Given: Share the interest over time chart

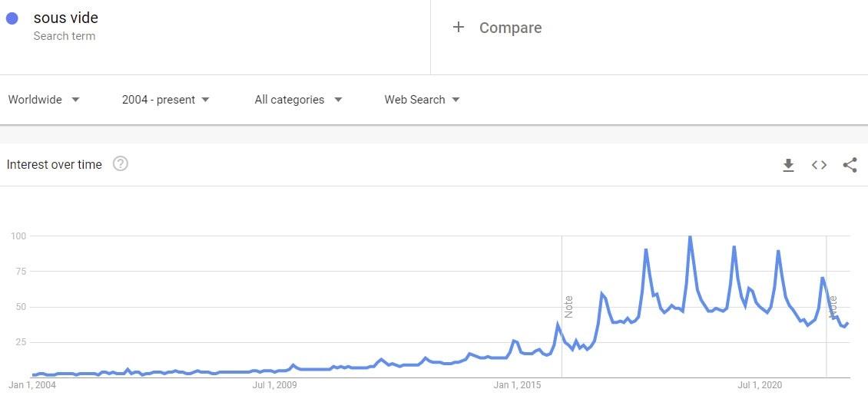Looking at the screenshot, I should [x=850, y=165].
